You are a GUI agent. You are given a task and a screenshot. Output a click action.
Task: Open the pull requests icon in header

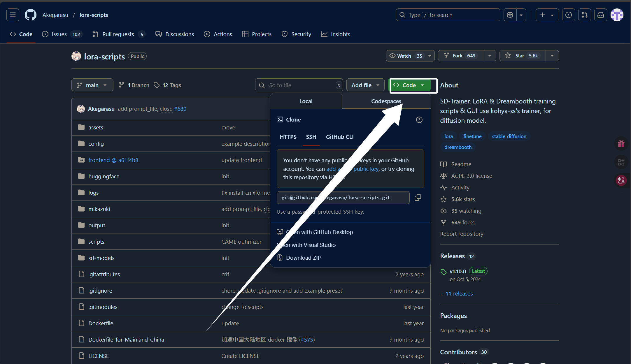(585, 15)
